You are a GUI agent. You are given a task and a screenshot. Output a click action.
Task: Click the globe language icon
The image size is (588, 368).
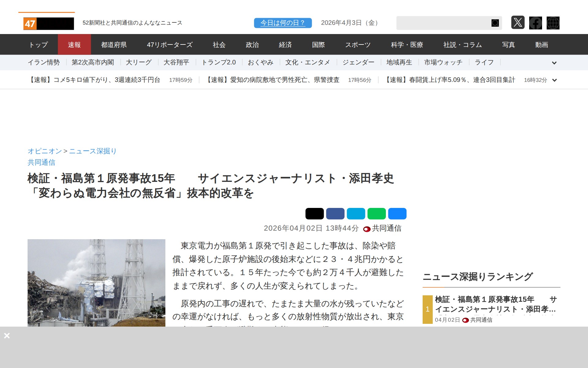tap(553, 23)
